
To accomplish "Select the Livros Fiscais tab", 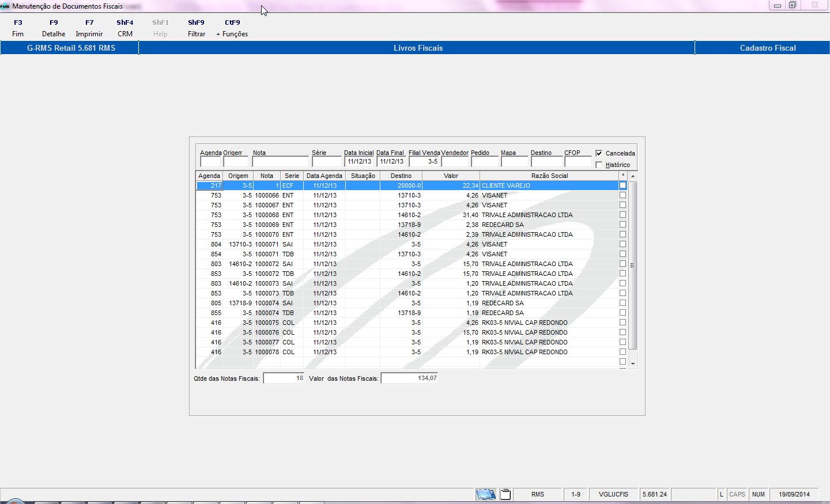I will pyautogui.click(x=417, y=48).
